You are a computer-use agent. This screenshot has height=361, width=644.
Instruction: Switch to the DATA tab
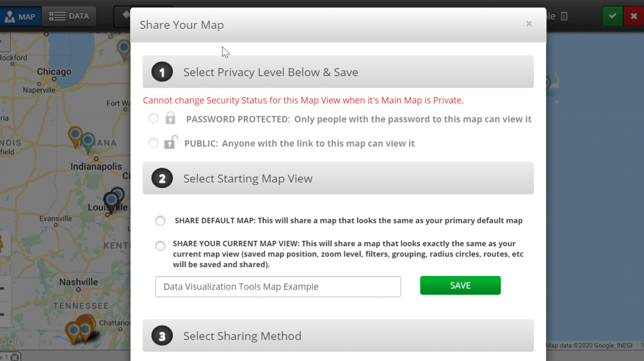68,16
